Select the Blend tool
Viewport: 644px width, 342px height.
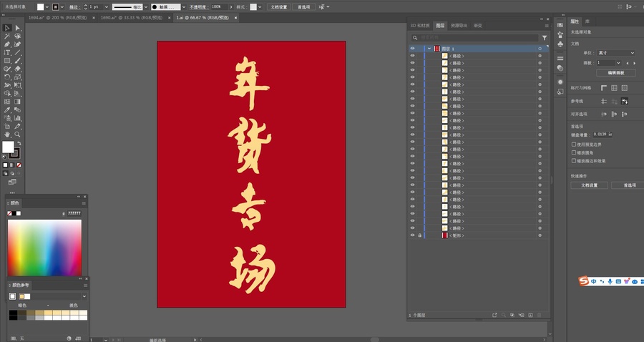tap(18, 110)
